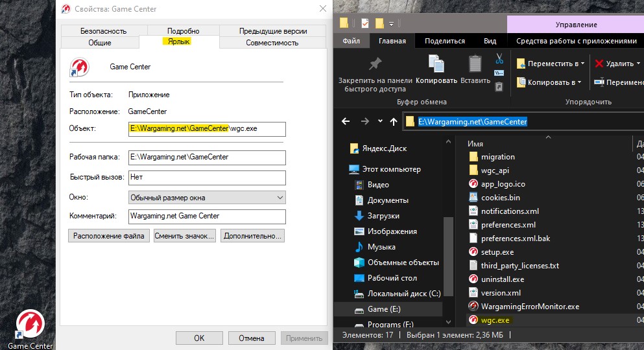
Task: Click the Game Center icon inside properties dialog
Action: tap(80, 67)
